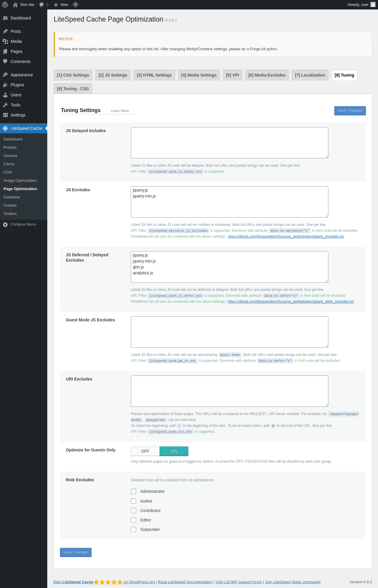The width and height of the screenshot is (378, 588).
Task: Click the plus New icon in admin bar
Action: pos(56,5)
